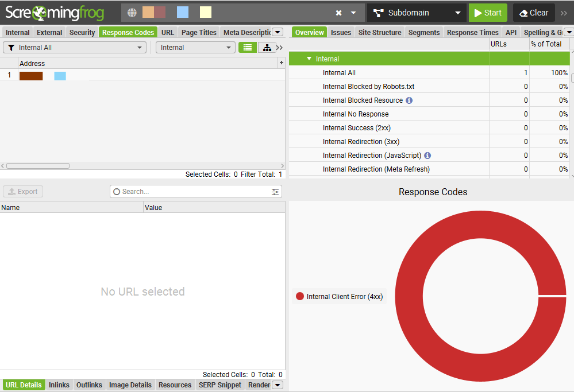Expand the left tabs overflow dropdown
The height and width of the screenshot is (392, 574).
coord(278,32)
